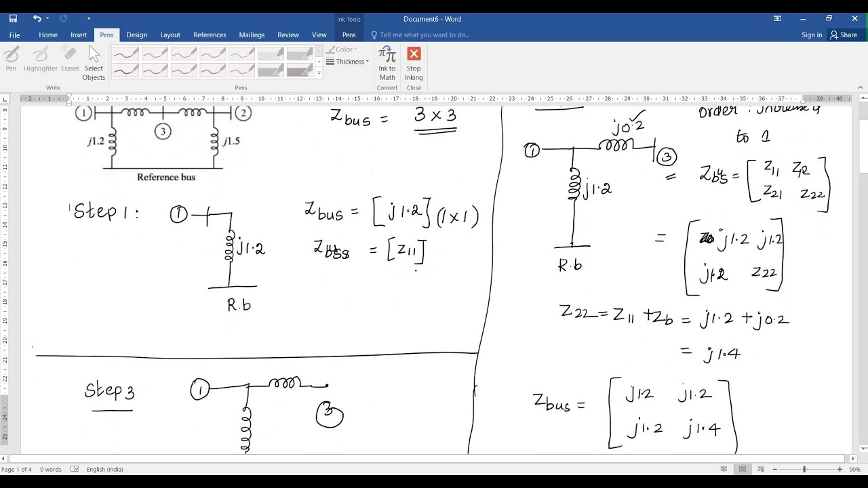Switch to the Home tab
The width and height of the screenshot is (868, 488).
[x=48, y=35]
